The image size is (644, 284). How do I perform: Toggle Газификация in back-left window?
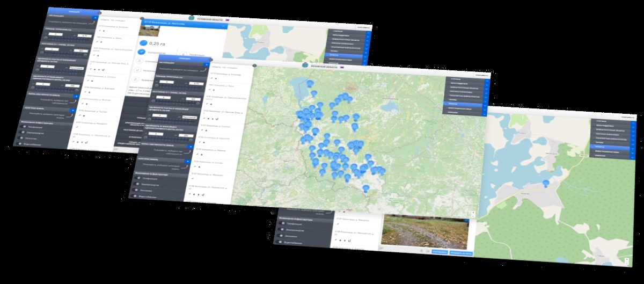point(23,127)
